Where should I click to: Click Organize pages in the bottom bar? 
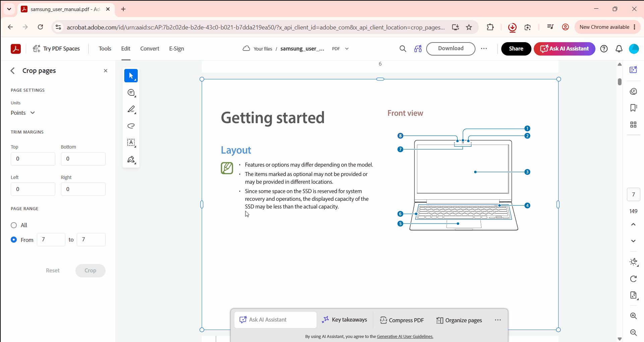pyautogui.click(x=459, y=320)
